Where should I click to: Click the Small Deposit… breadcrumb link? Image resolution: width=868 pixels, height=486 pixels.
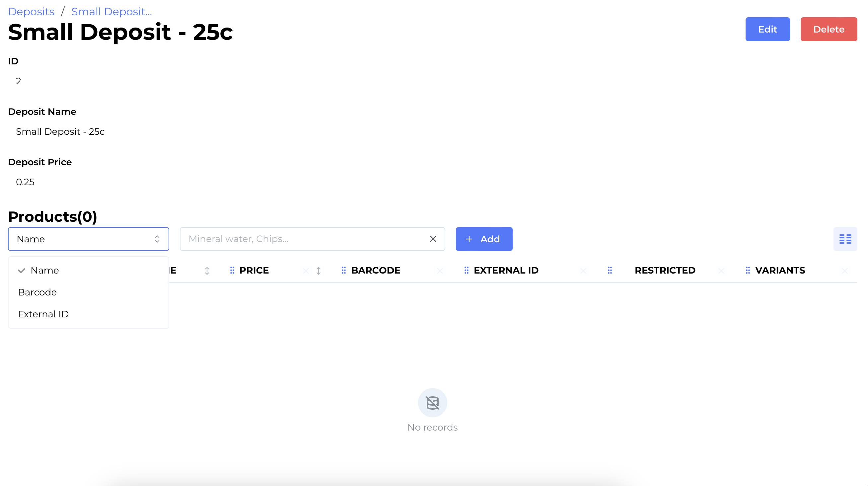pos(111,12)
